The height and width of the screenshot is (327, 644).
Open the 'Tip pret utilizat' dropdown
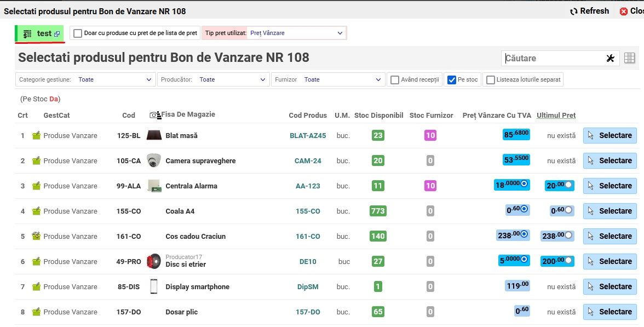click(x=296, y=33)
